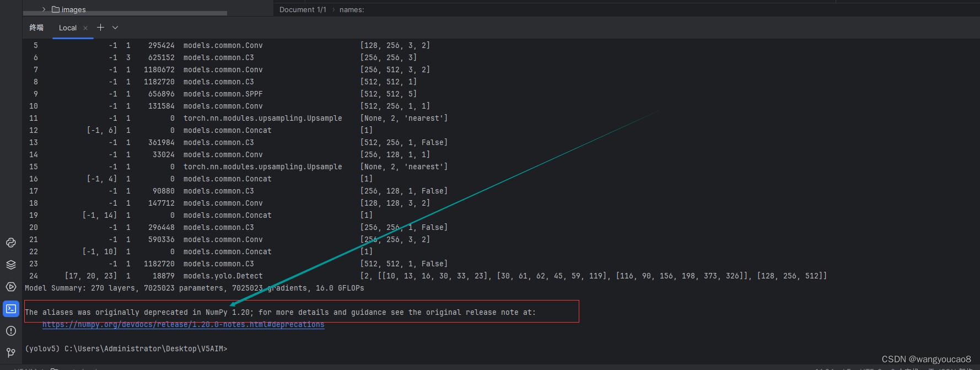Click arguments [256, 256, 3] in row 6
Image resolution: width=980 pixels, height=370 pixels.
[389, 57]
